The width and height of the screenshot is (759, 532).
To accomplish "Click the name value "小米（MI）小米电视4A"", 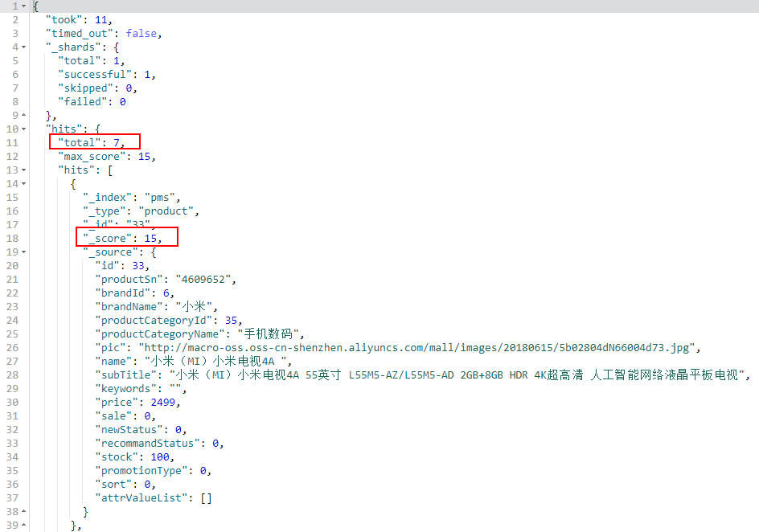I will 216,362.
